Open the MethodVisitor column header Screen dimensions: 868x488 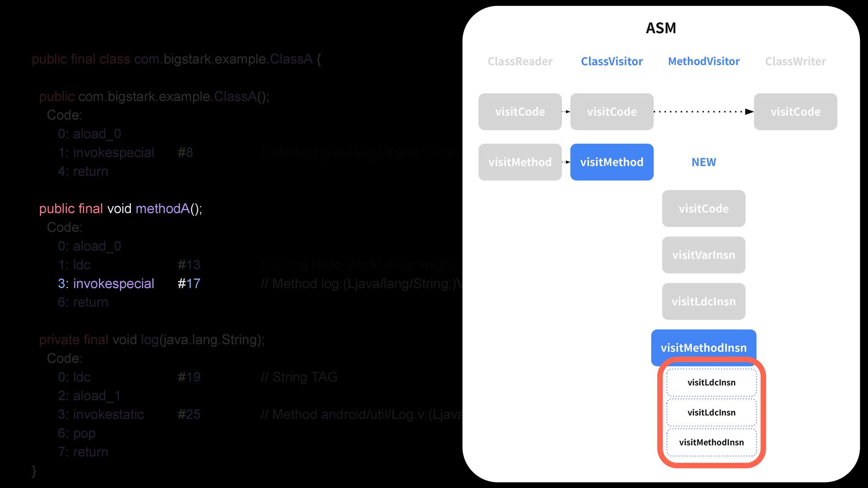click(703, 61)
